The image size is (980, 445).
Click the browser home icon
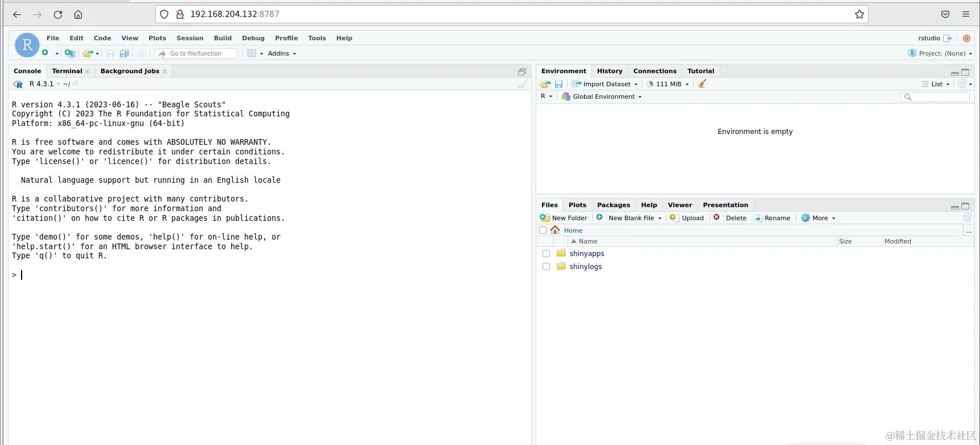pyautogui.click(x=78, y=15)
